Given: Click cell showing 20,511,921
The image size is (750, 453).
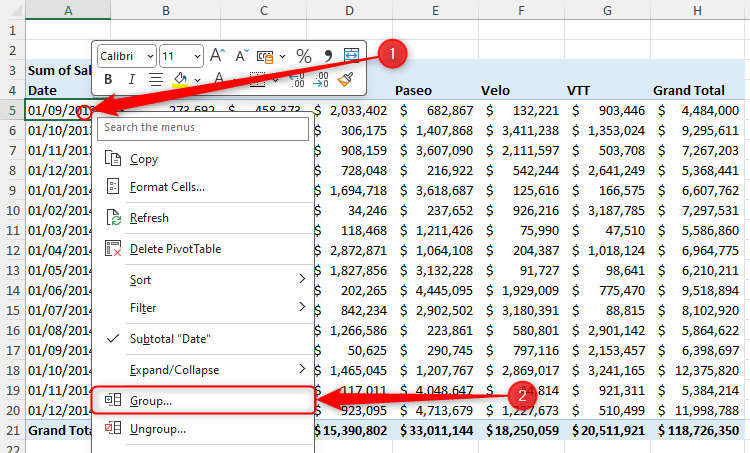Looking at the screenshot, I should [607, 431].
